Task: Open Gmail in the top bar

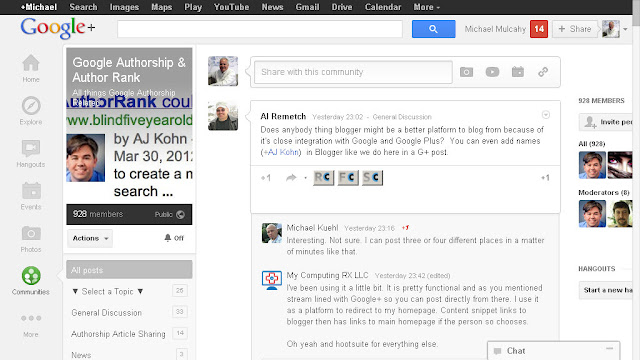Action: [x=307, y=7]
